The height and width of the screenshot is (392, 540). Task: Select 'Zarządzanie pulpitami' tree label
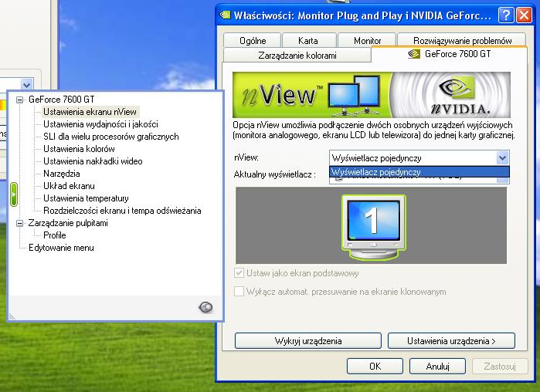coord(68,223)
